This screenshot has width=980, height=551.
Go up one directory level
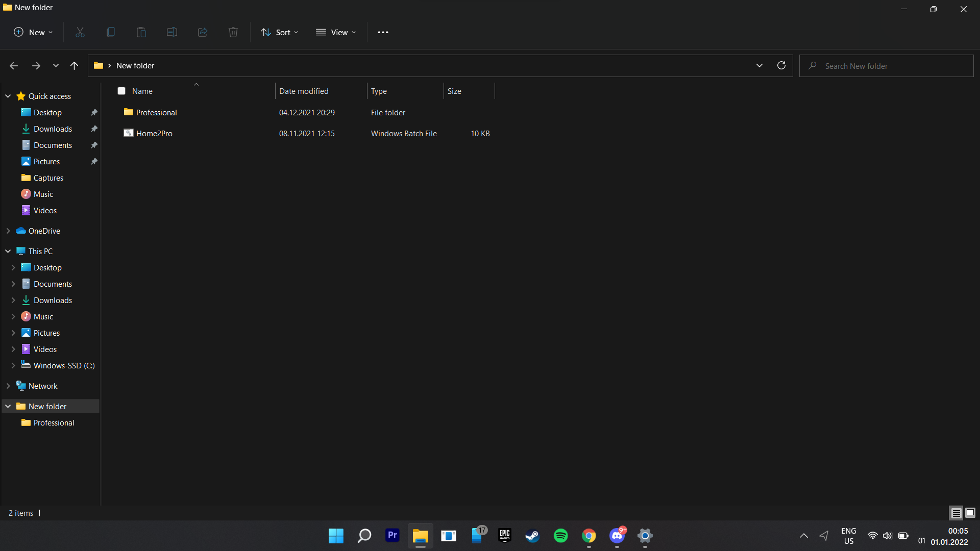pyautogui.click(x=74, y=65)
